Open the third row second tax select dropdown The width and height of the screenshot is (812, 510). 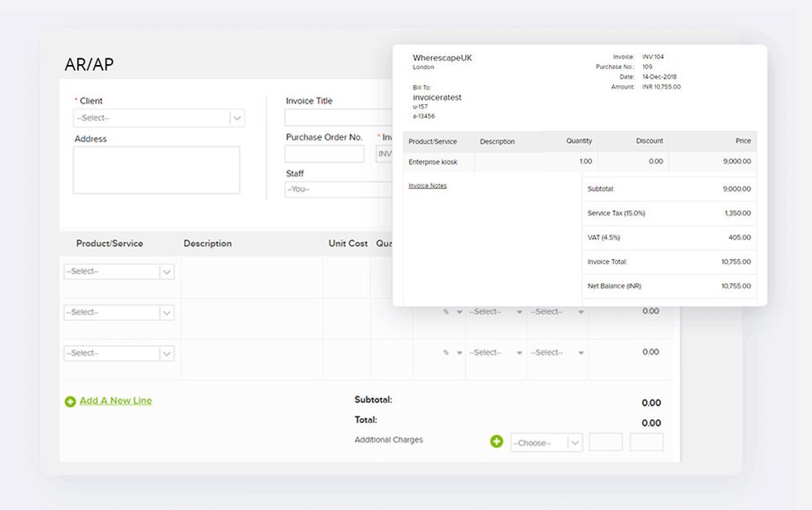click(557, 352)
